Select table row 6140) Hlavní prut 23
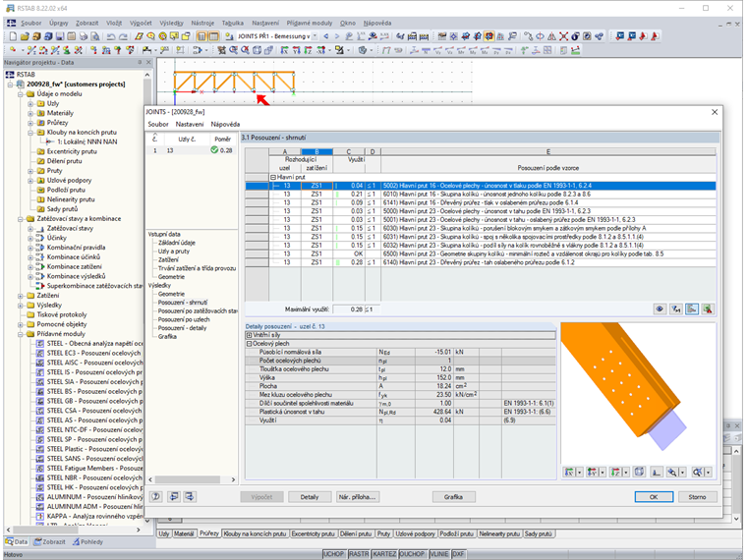The image size is (747, 560). click(481, 262)
